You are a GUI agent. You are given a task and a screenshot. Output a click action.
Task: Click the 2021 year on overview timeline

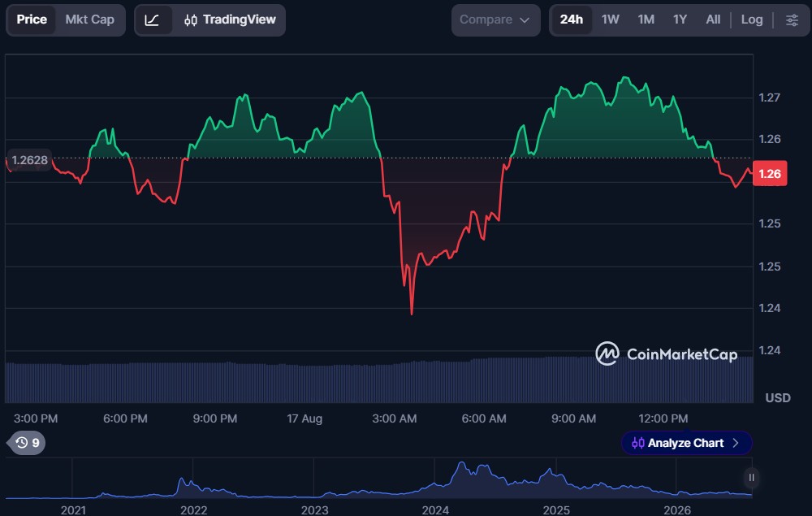[73, 510]
